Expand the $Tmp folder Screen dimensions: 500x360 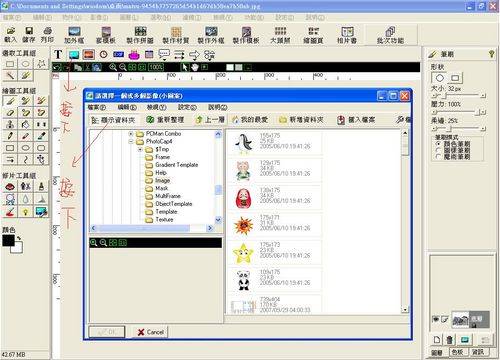click(140, 149)
